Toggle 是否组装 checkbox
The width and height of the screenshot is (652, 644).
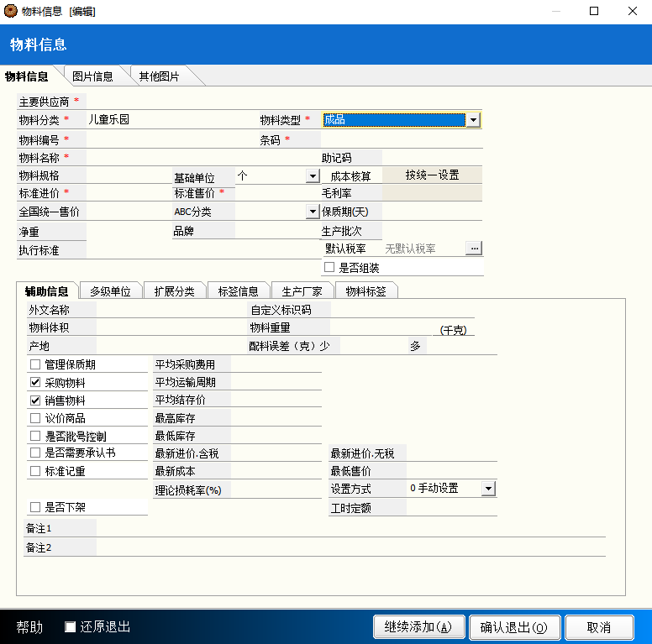[329, 267]
